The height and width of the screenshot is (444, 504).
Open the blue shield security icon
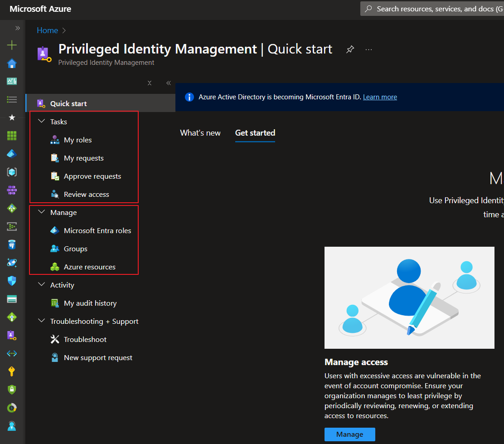tap(12, 281)
